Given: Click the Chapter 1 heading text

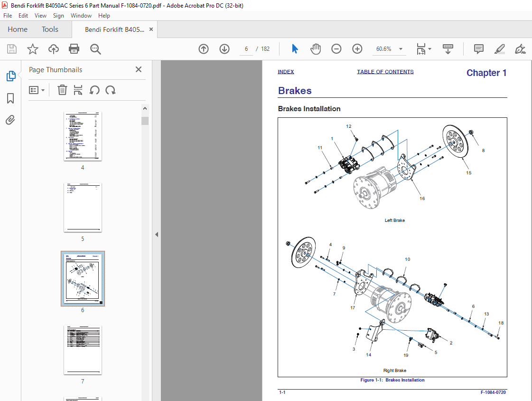Looking at the screenshot, I should (x=486, y=73).
